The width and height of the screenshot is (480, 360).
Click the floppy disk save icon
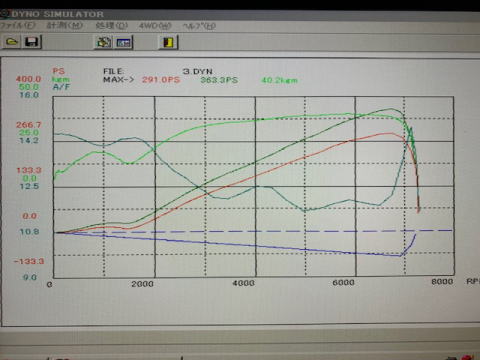coord(32,42)
